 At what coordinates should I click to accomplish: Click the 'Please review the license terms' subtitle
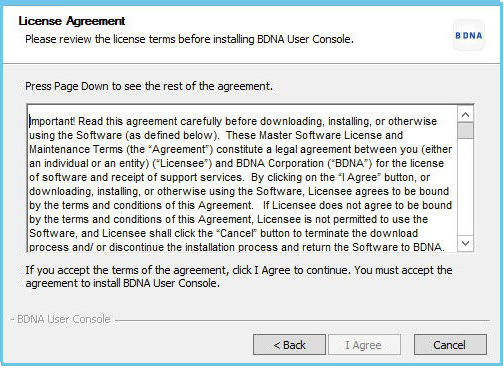189,39
